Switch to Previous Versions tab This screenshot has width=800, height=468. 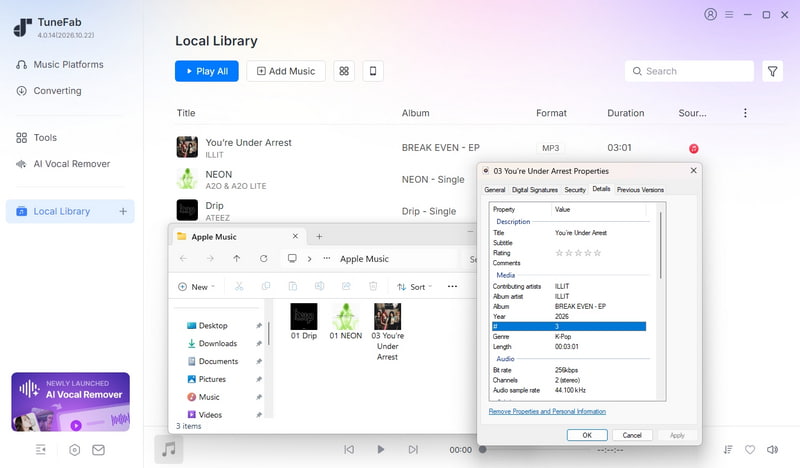click(x=640, y=189)
